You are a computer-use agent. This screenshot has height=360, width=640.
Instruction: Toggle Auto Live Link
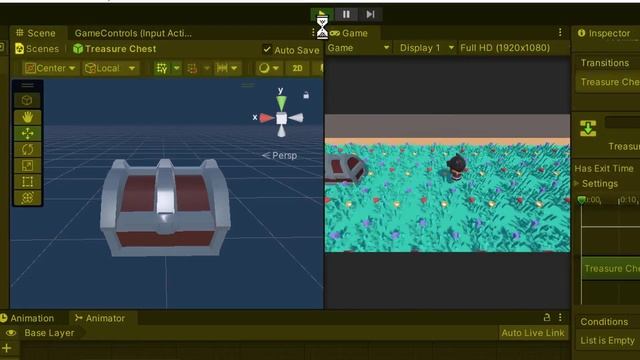(533, 333)
